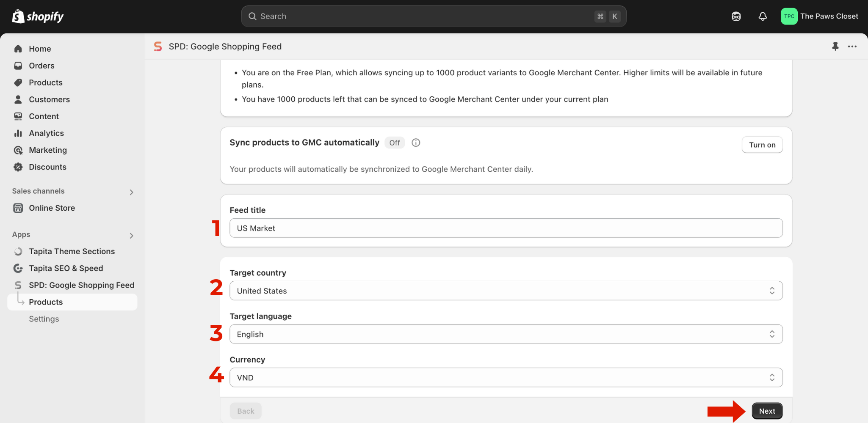Open the notifications bell
This screenshot has height=423, width=868.
click(x=763, y=16)
